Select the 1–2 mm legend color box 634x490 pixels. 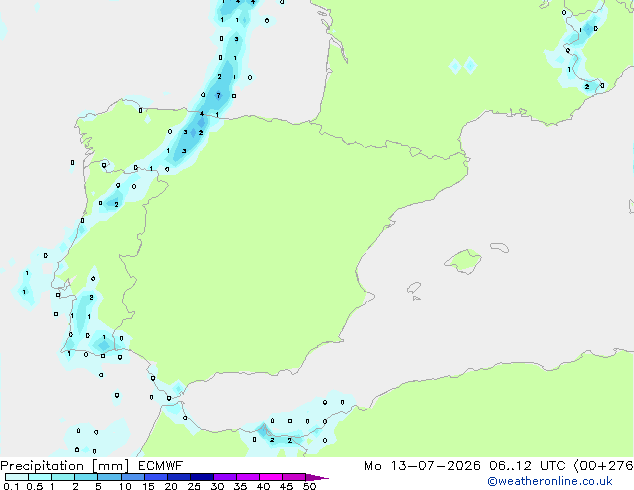pyautogui.click(x=63, y=477)
